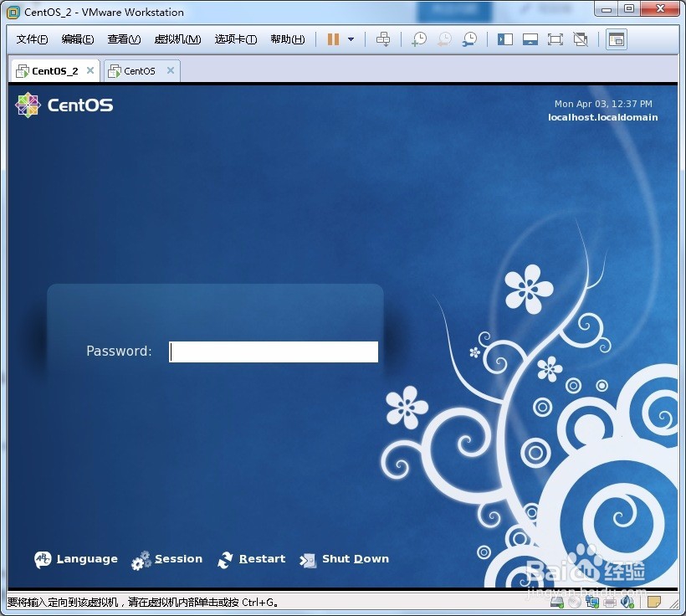The image size is (686, 616).
Task: Click the VMware Workstation title bar icon
Action: point(13,13)
